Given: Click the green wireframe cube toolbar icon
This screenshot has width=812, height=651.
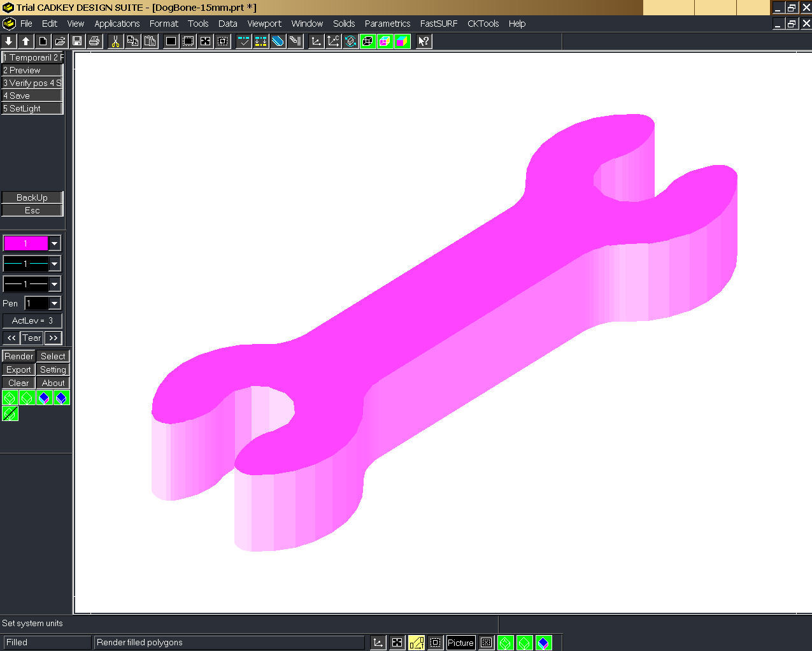Looking at the screenshot, I should point(367,41).
